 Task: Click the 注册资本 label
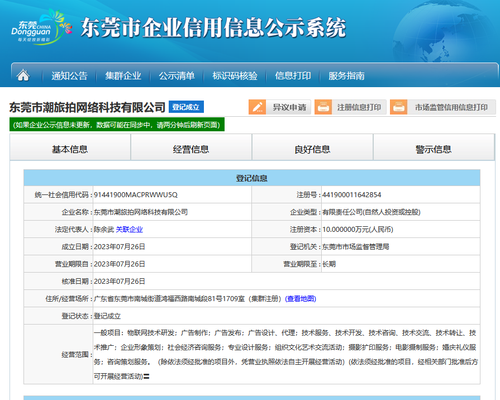pyautogui.click(x=304, y=229)
